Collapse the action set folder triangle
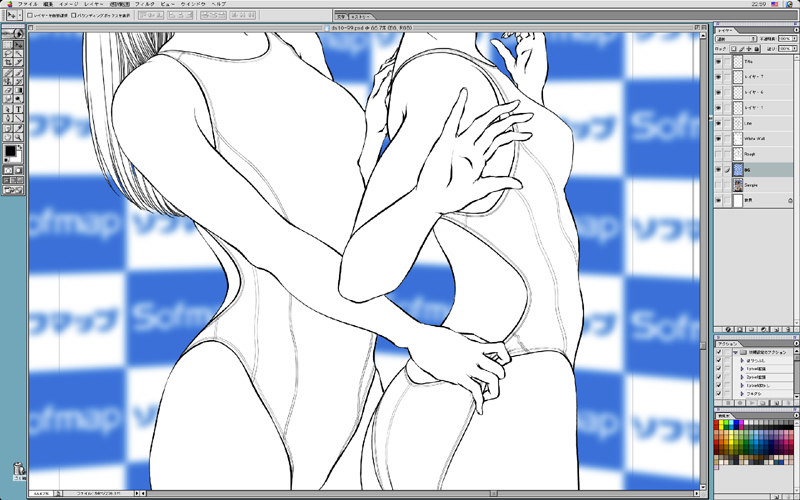The height and width of the screenshot is (500, 800). pyautogui.click(x=735, y=352)
